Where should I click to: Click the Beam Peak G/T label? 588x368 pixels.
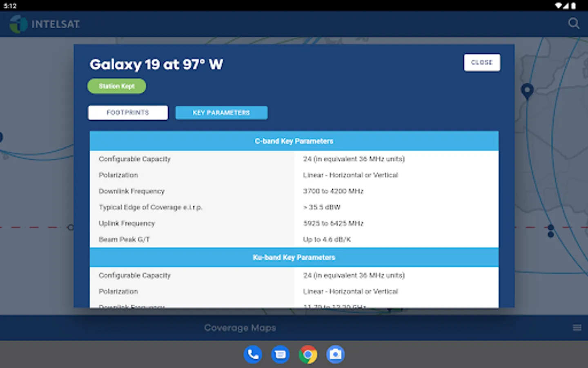point(124,240)
